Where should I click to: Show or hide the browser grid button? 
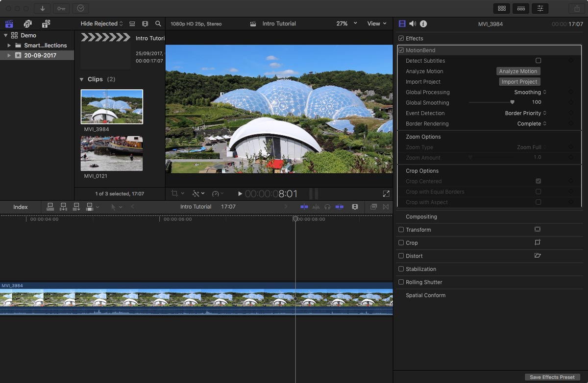tap(502, 8)
